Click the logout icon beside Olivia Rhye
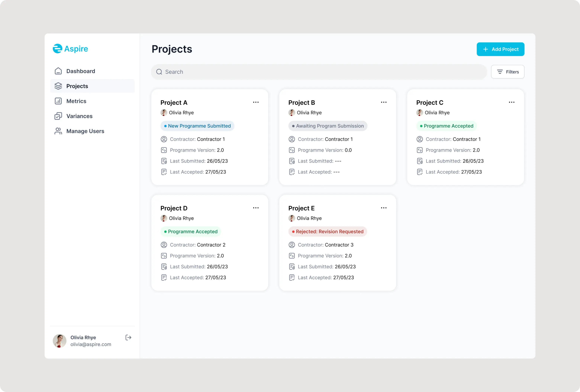580x392 pixels. 128,337
